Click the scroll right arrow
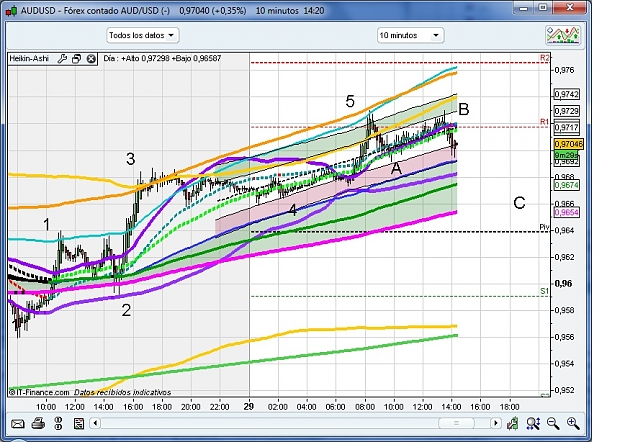This screenshot has width=625, height=442. tap(495, 423)
